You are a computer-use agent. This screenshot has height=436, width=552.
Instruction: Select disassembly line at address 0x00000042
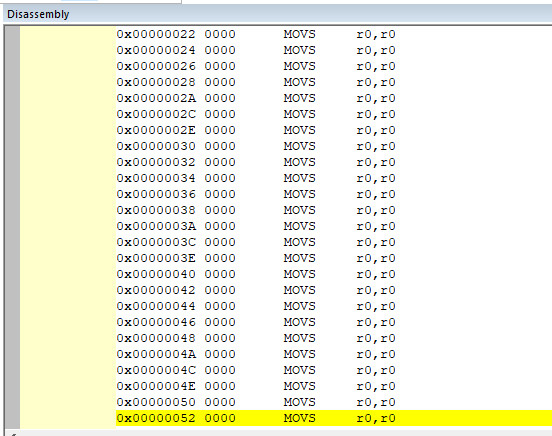pos(334,290)
